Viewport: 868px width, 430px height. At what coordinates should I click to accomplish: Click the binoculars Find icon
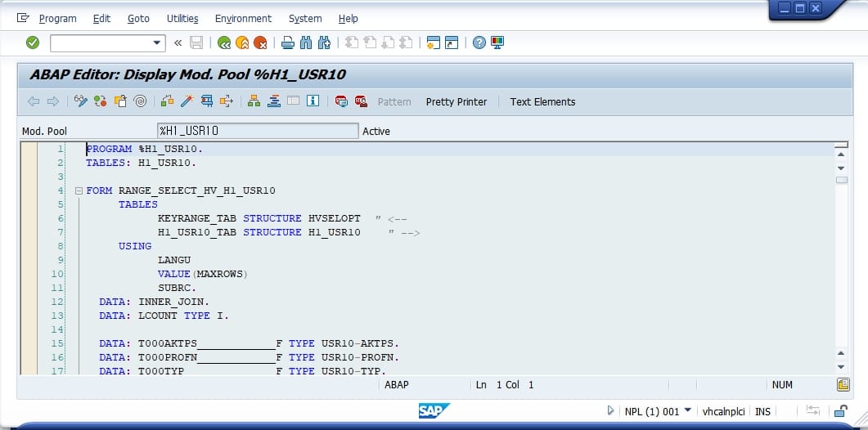click(306, 43)
